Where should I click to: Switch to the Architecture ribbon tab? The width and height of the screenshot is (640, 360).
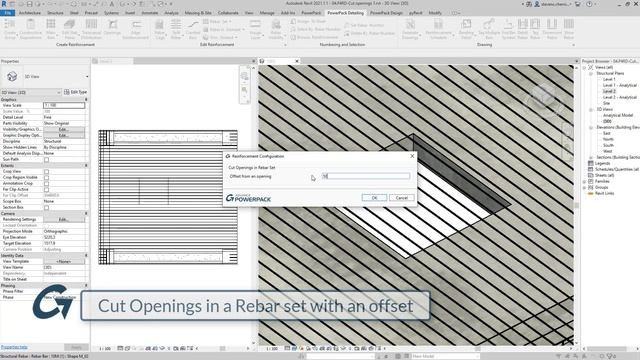(x=30, y=13)
